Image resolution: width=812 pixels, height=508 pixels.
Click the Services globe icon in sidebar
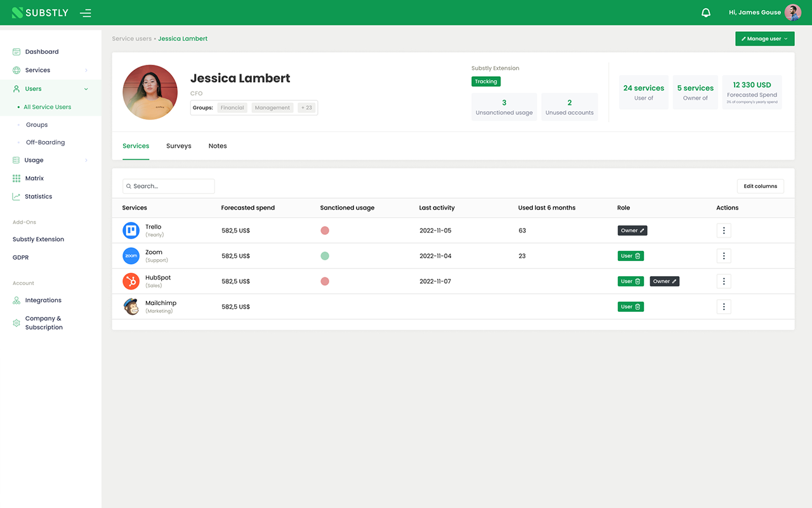[x=16, y=70]
